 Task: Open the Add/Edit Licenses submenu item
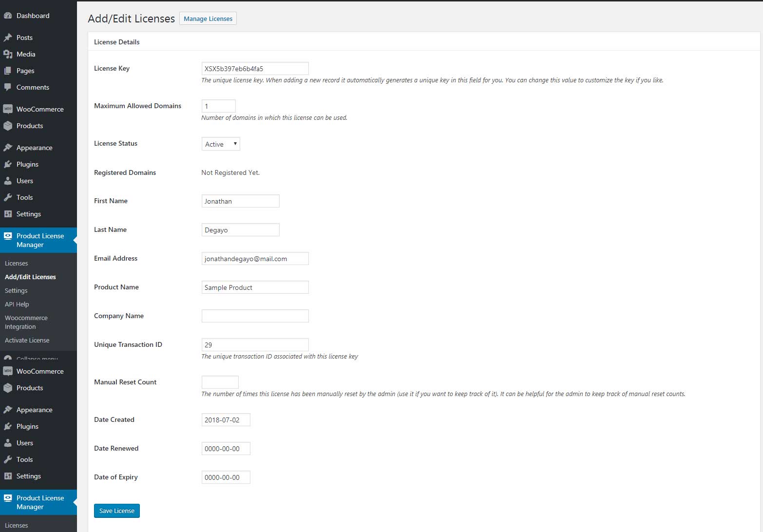[30, 277]
